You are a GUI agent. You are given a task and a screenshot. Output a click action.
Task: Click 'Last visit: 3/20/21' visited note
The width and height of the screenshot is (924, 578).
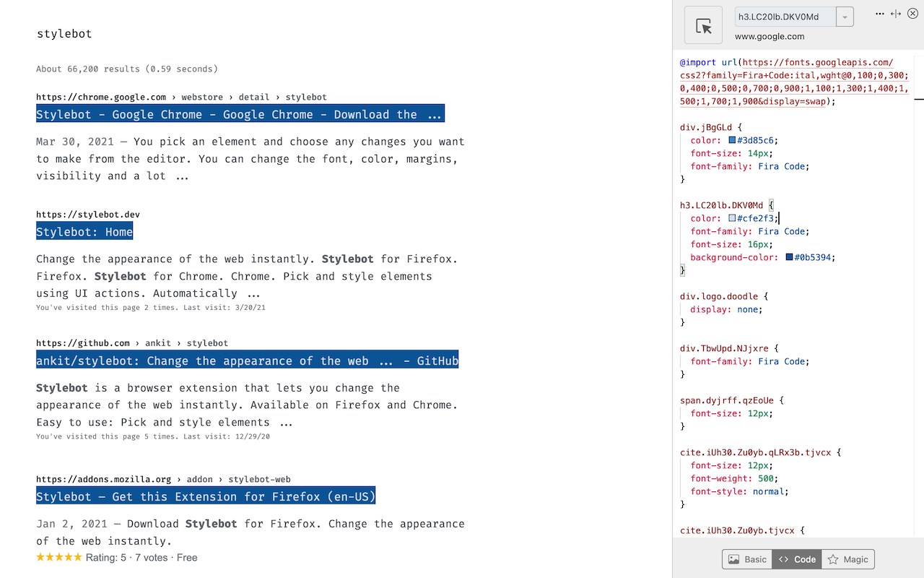[225, 308]
